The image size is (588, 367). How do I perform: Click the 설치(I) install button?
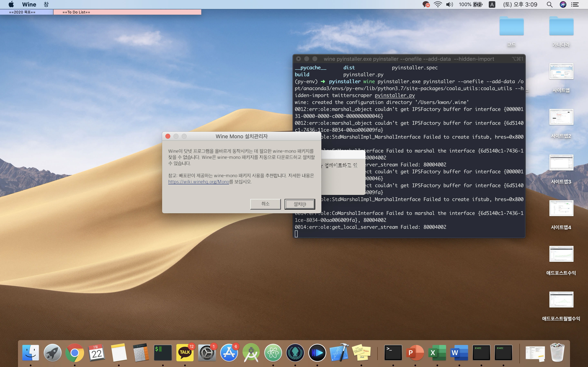coord(300,204)
